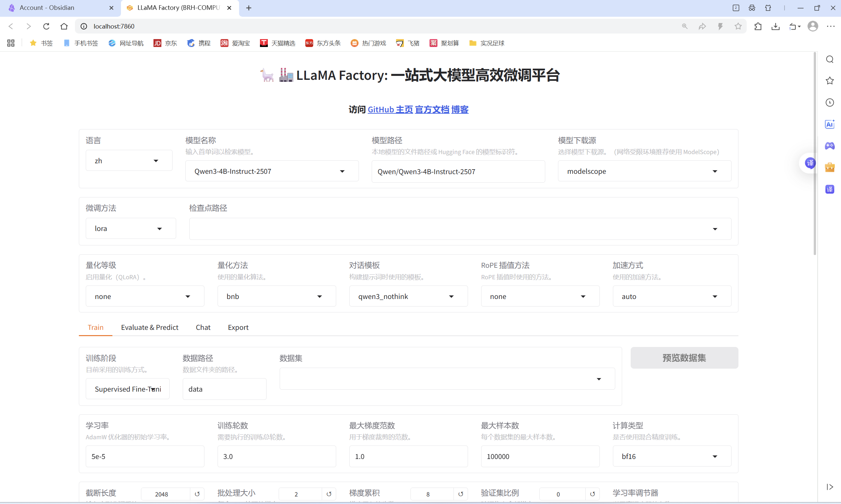Open the page zoom icon in address bar
The image size is (841, 504).
coord(685,26)
